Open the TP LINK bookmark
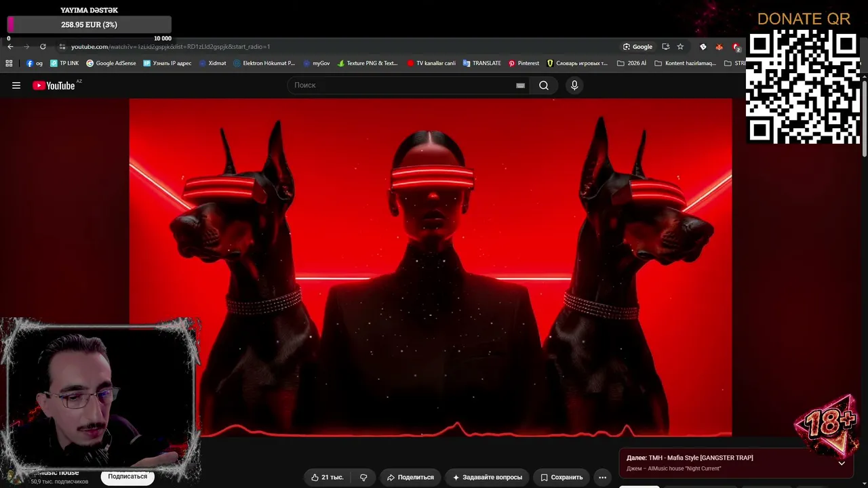This screenshot has width=868, height=488. click(x=64, y=63)
